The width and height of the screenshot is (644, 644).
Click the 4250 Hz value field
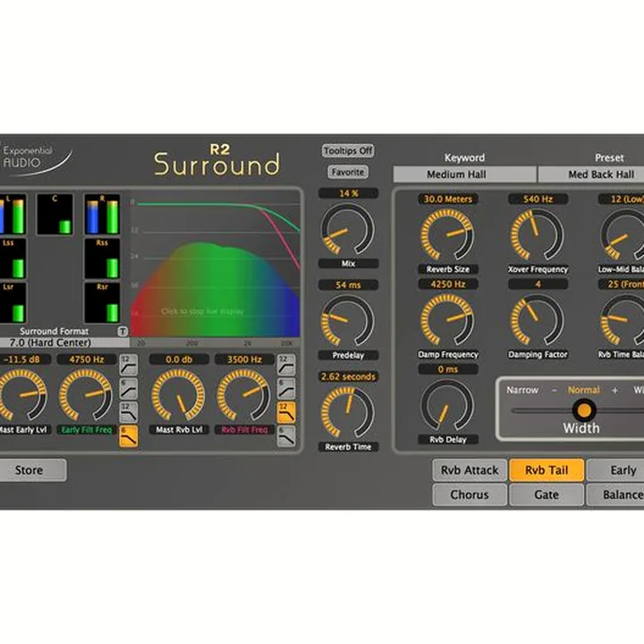click(x=448, y=284)
